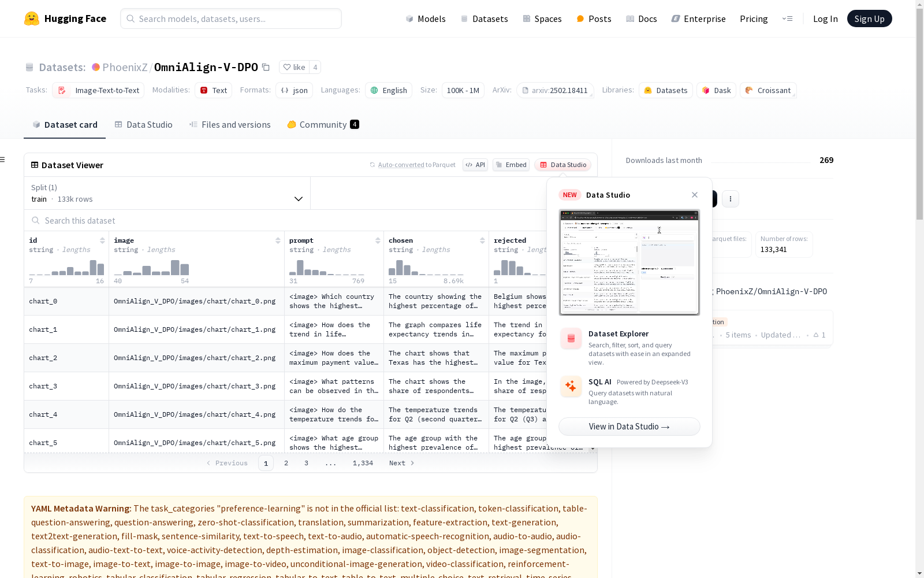Click the Datasets: breadcrumb link
Viewport: 924px width, 578px height.
click(62, 67)
